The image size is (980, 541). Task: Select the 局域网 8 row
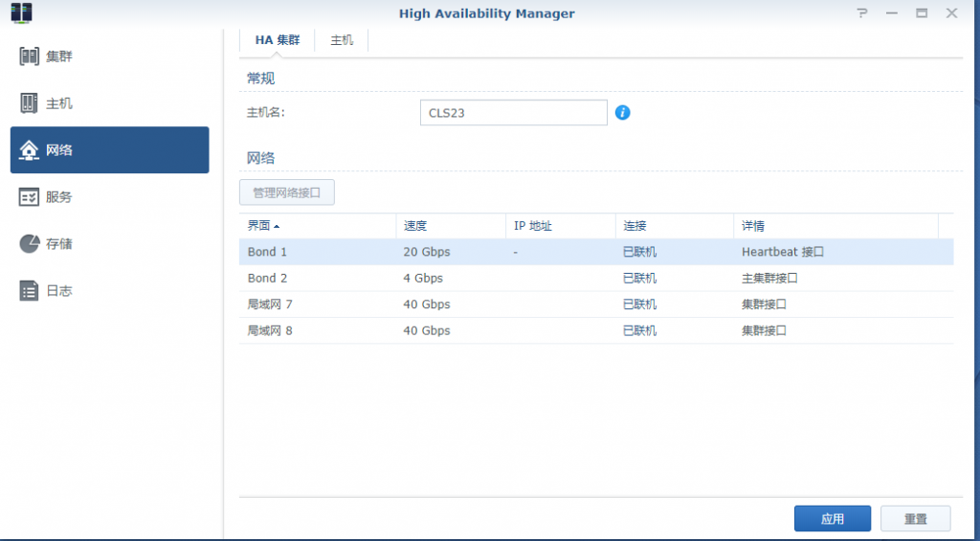coord(596,331)
